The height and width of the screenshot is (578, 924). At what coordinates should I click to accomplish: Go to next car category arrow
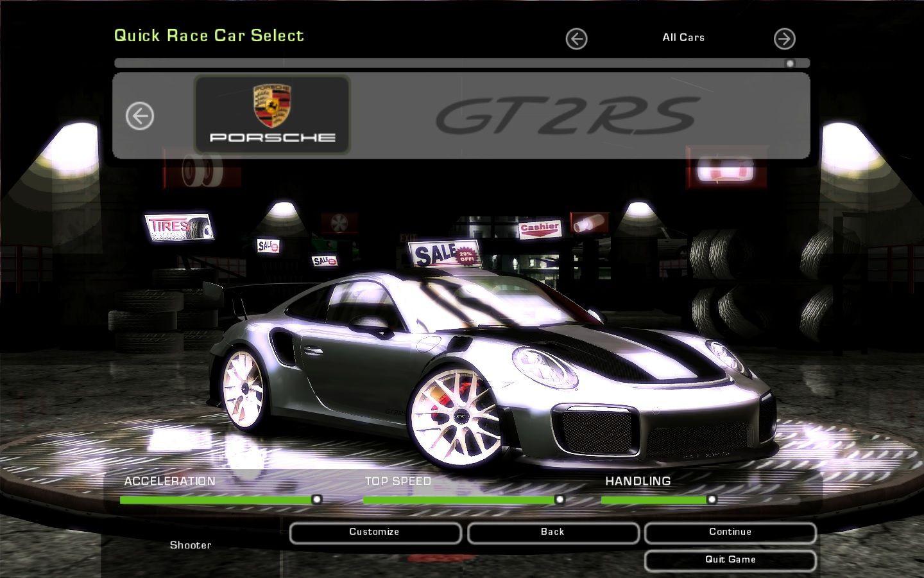[784, 39]
